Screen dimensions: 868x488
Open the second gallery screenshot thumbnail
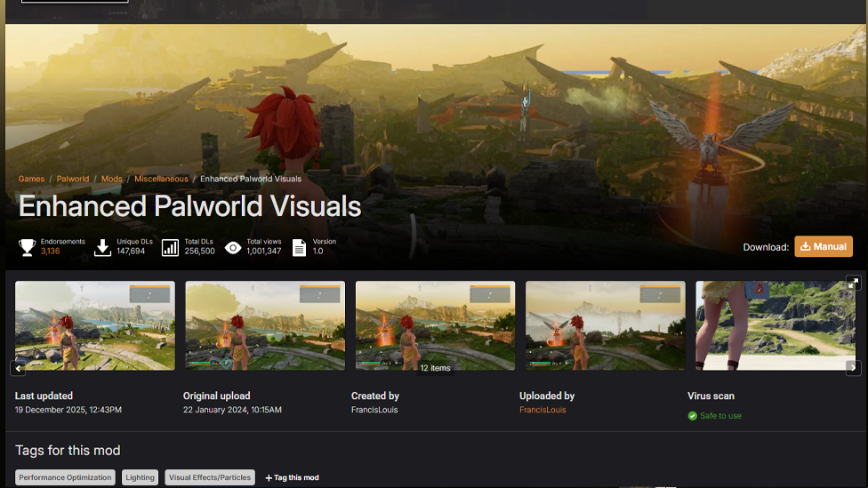265,325
